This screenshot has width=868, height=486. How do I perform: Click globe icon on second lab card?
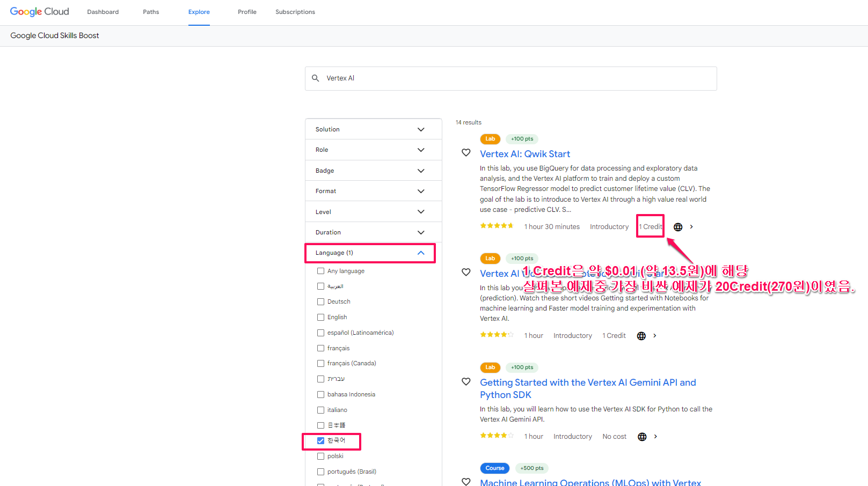(x=641, y=336)
